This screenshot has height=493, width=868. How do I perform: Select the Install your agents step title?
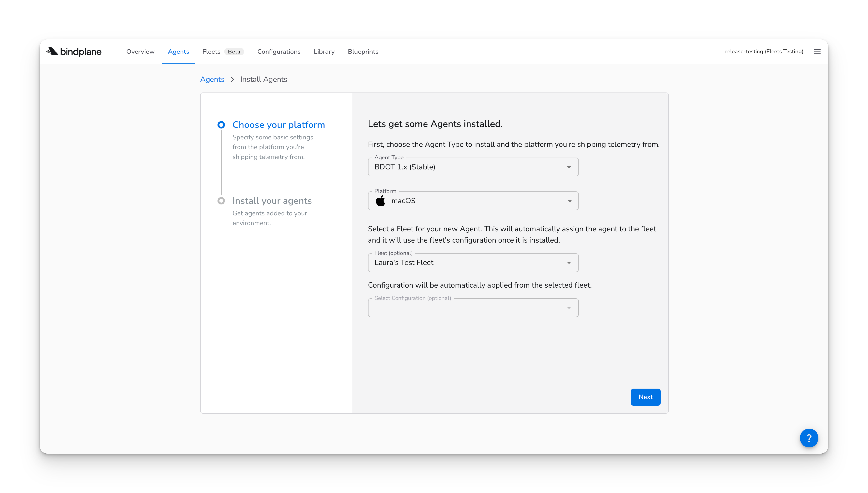point(272,201)
